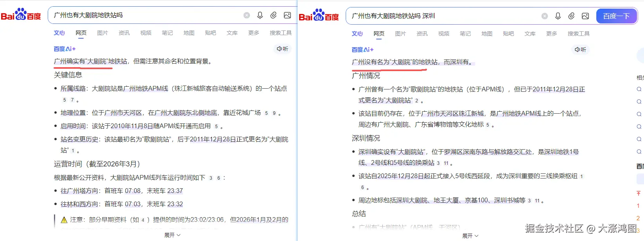The image size is (644, 241).
Task: Switch to 文心 tab in left window
Action: pyautogui.click(x=59, y=33)
